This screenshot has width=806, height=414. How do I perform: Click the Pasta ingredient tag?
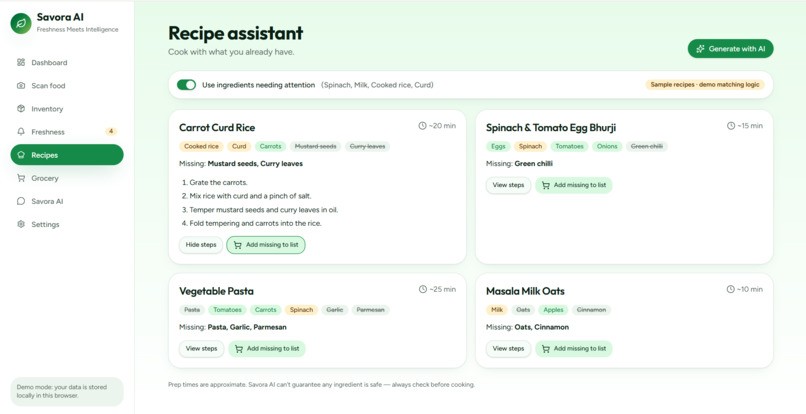[x=192, y=310]
